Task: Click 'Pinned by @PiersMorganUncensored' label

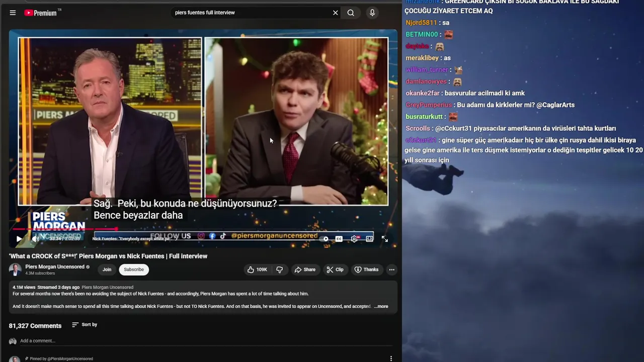Action: coord(61,358)
